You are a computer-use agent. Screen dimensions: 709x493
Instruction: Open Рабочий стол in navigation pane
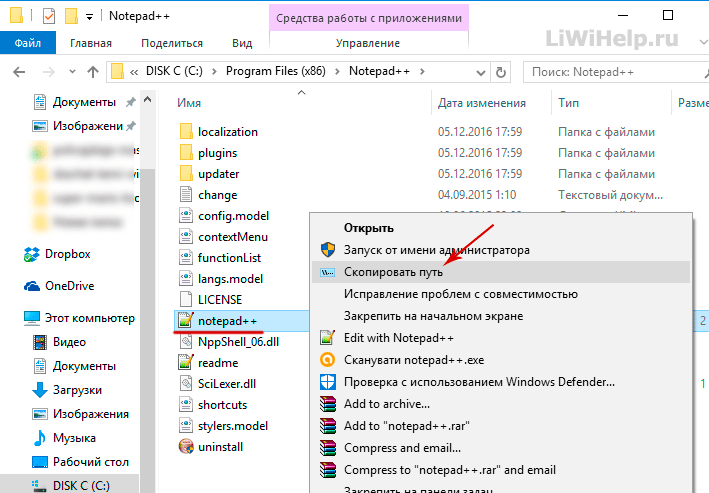point(80,462)
